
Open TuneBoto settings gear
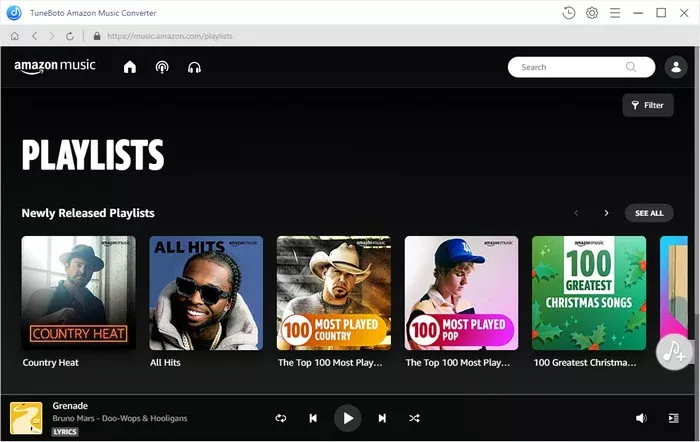tap(592, 13)
